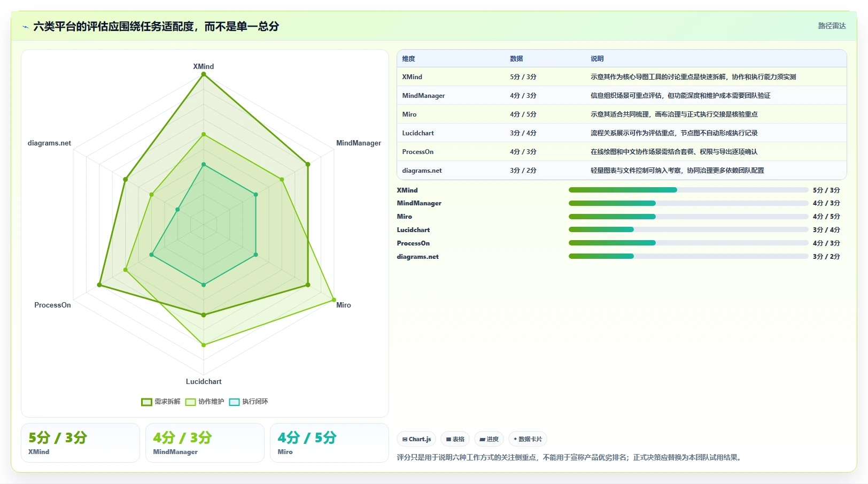Click the Lucidchart label in the progress list
Viewport: 868px width, 484px height.
[x=413, y=230]
